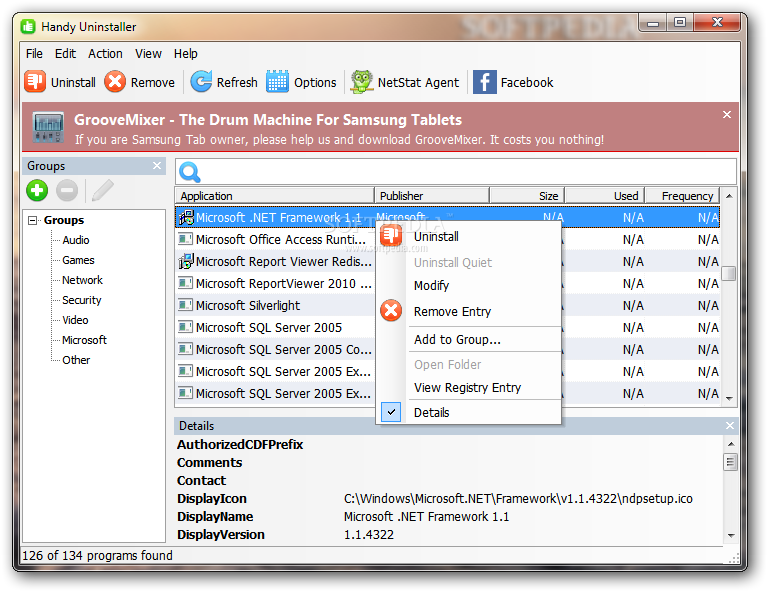Click the red Remove toolbar icon
Viewport: 768px width, 592px height.
[115, 81]
